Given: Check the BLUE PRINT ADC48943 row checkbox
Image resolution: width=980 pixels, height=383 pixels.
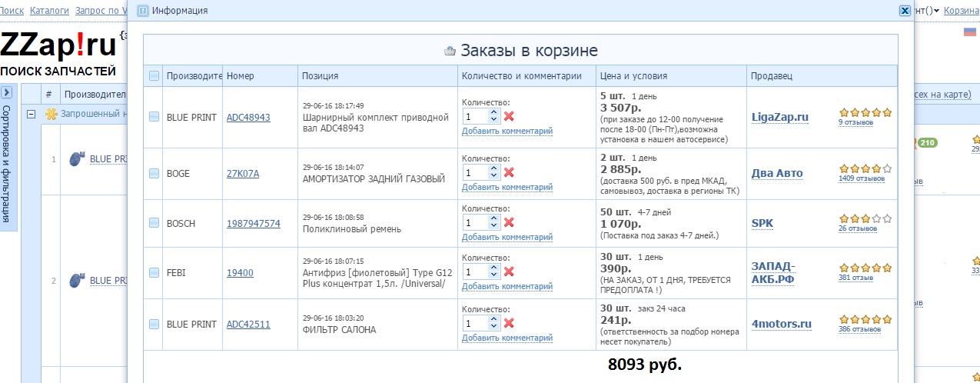Looking at the screenshot, I should 154,117.
